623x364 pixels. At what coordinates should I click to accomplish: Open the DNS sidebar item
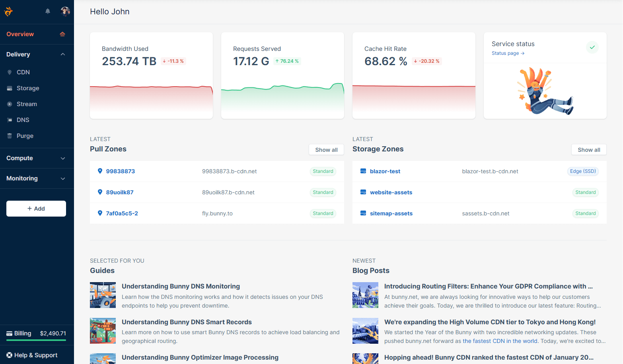[x=23, y=120]
